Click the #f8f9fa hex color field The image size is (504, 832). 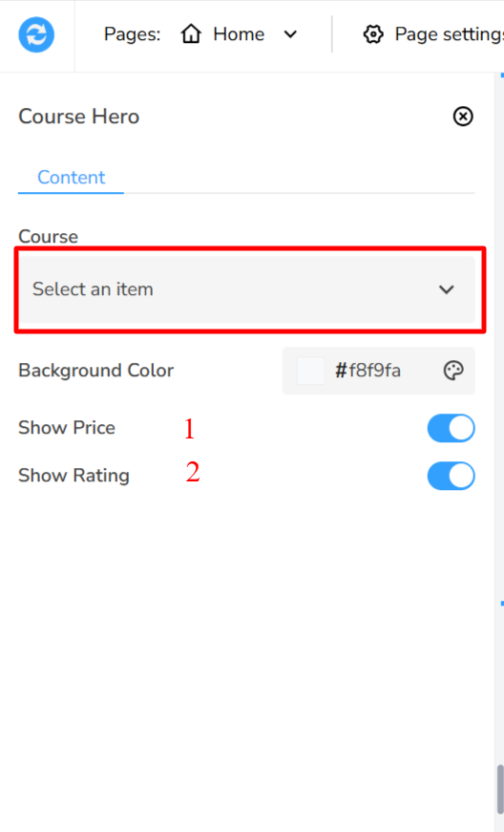click(x=367, y=371)
